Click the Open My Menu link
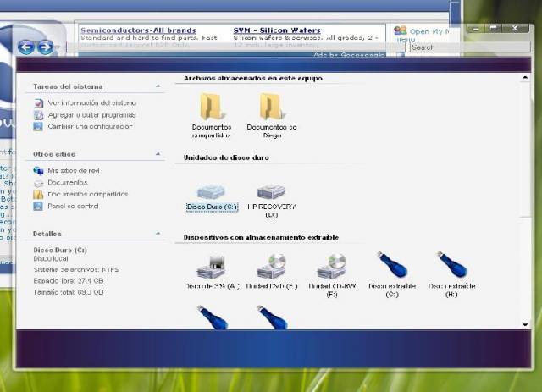This screenshot has width=542, height=392. [x=430, y=32]
